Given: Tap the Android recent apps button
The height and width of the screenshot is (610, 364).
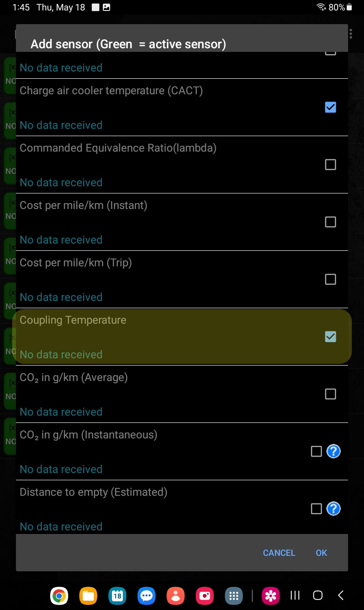Looking at the screenshot, I should click(295, 595).
